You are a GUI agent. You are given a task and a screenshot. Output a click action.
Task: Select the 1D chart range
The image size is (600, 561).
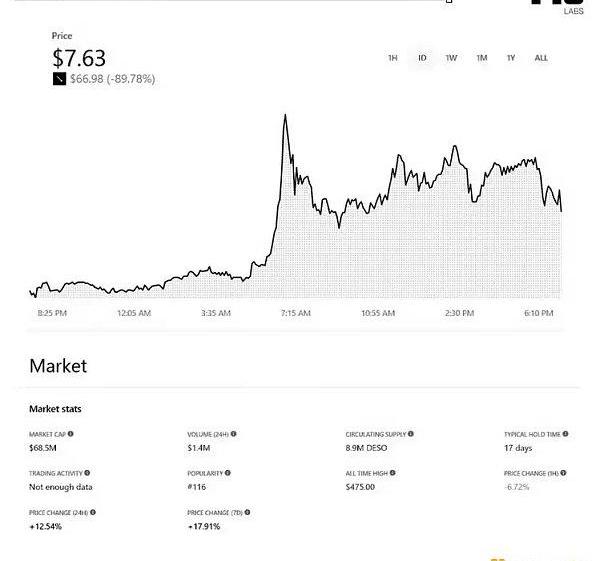pyautogui.click(x=422, y=58)
